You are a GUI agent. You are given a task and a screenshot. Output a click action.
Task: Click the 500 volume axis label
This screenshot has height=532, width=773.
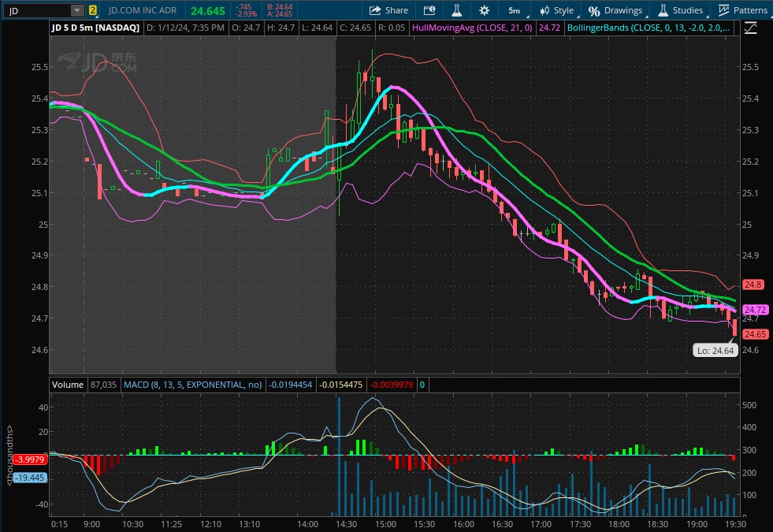click(749, 405)
